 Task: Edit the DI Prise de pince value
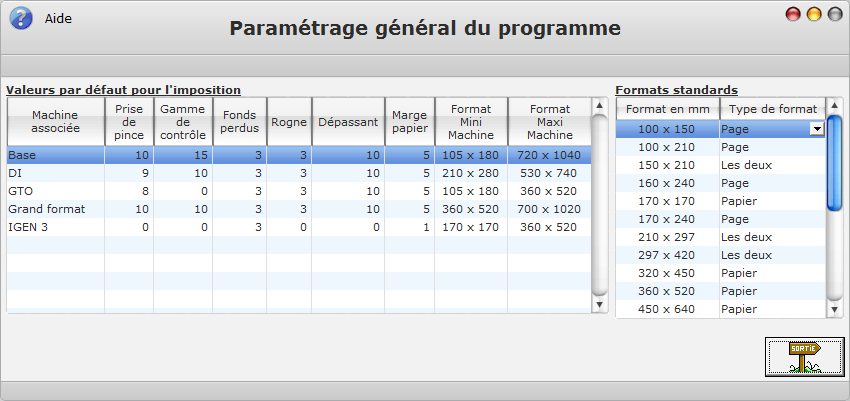click(129, 173)
